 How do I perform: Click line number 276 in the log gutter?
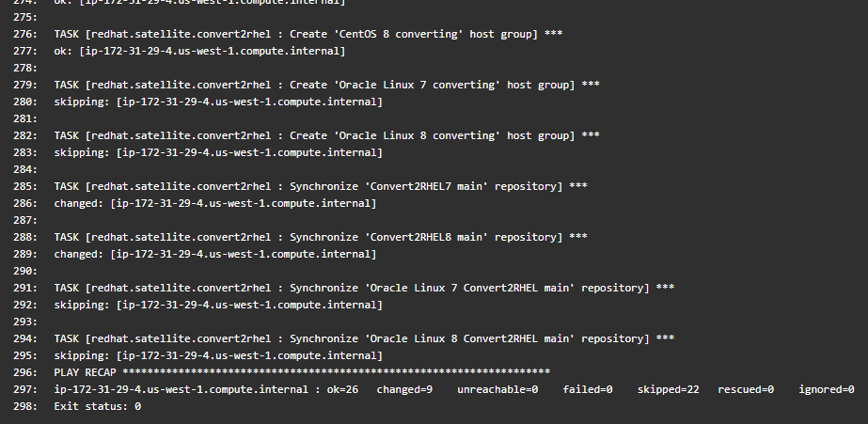pos(25,34)
